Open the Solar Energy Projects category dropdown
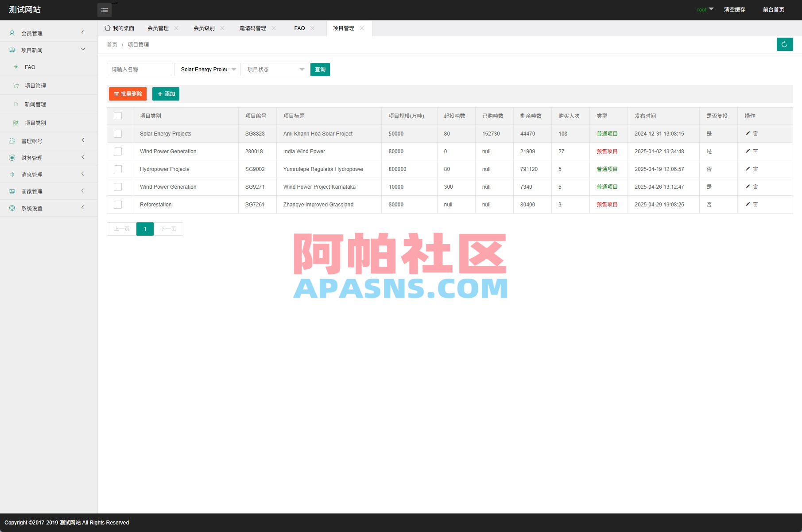Image resolution: width=802 pixels, height=532 pixels. (207, 69)
